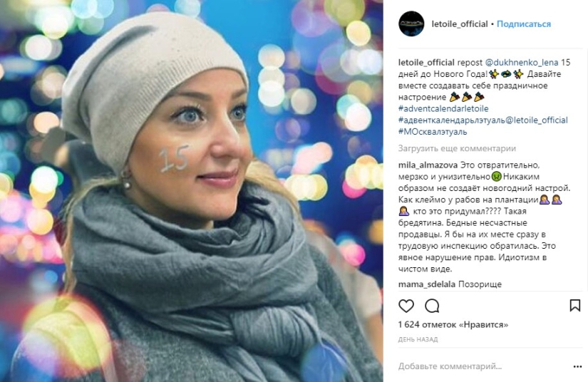Save the post with the bookmark icon
This screenshot has width=588, height=382.
pos(575,306)
